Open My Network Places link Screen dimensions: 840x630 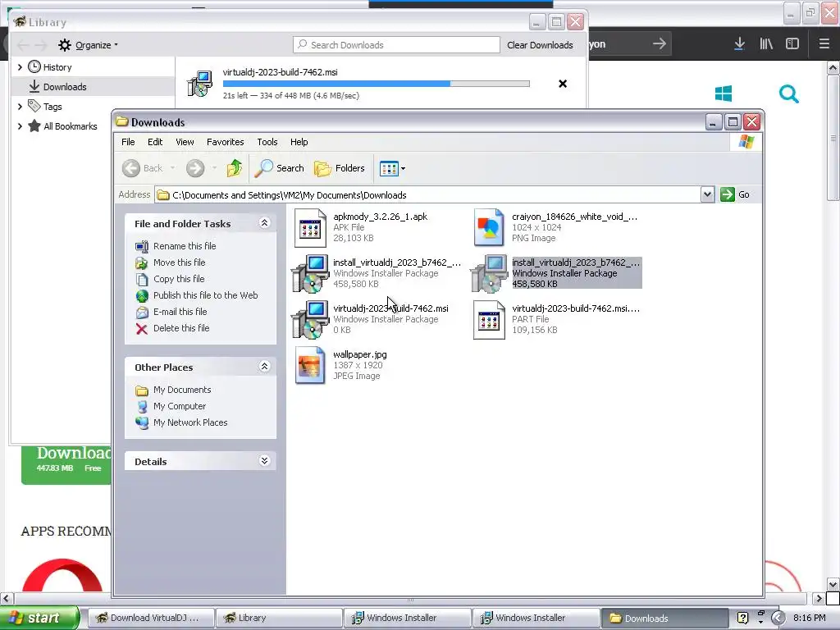click(x=190, y=422)
